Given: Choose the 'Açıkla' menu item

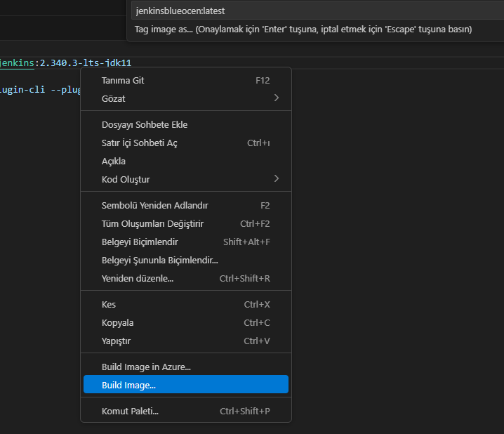Looking at the screenshot, I should click(x=114, y=162).
